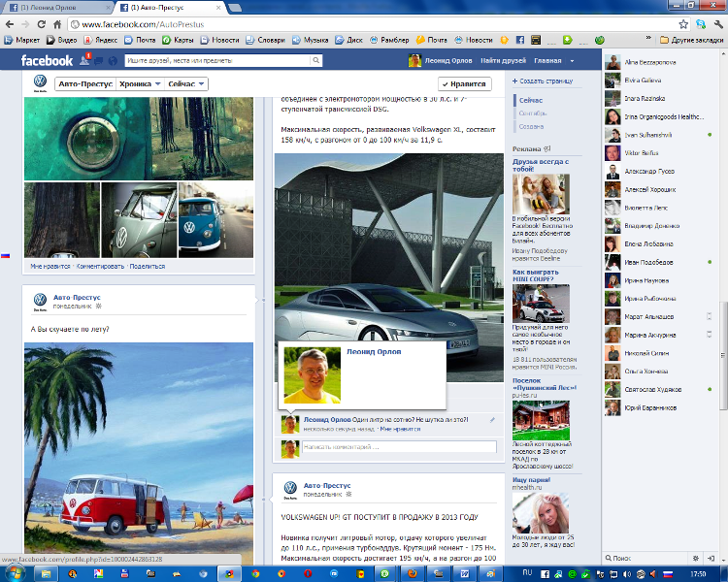Bookmark this page with the star icon
This screenshot has width=728, height=582.
[x=683, y=24]
